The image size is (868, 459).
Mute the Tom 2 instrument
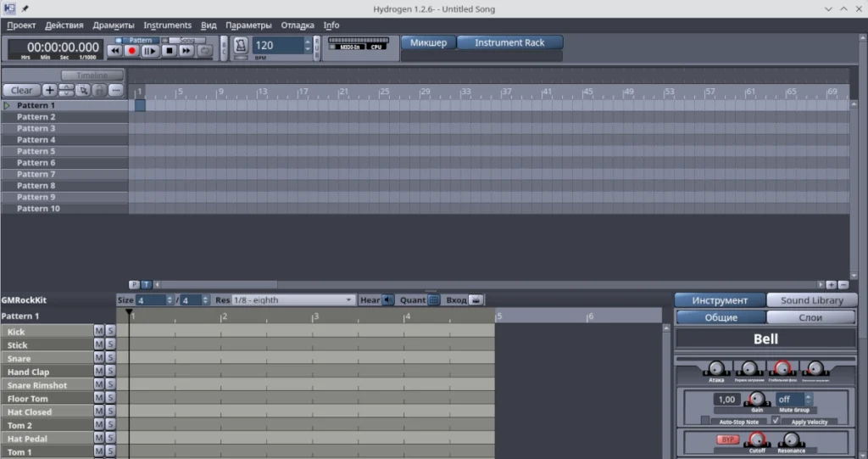tap(98, 424)
